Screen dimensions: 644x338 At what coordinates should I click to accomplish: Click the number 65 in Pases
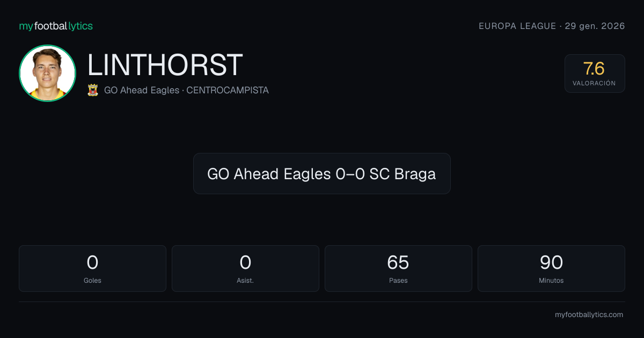tap(398, 262)
